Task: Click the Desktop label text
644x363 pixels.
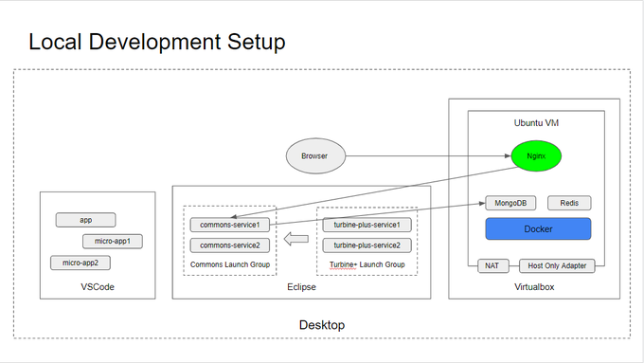Action: point(322,325)
